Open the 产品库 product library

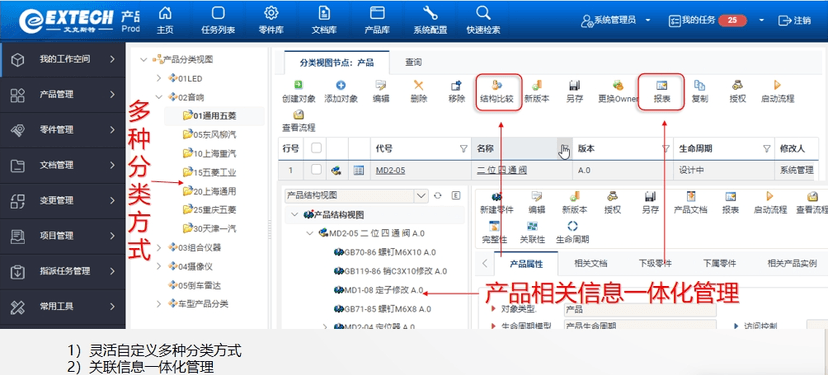(377, 20)
